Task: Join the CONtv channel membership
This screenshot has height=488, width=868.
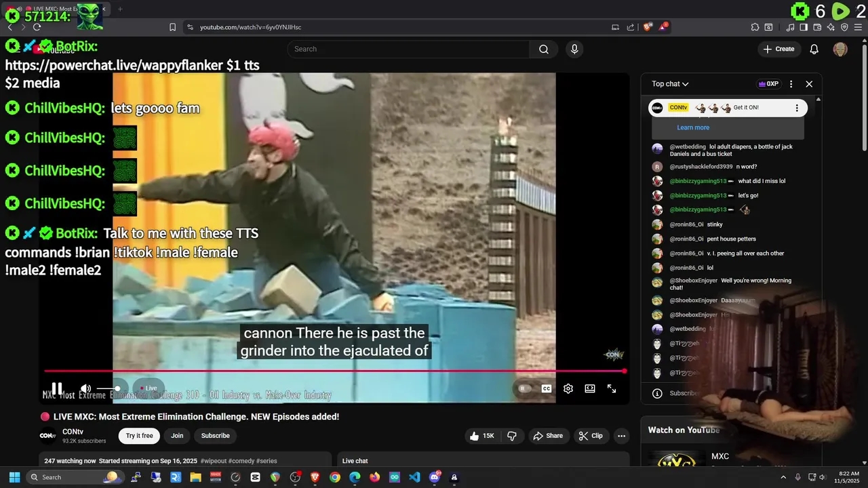Action: tap(177, 436)
